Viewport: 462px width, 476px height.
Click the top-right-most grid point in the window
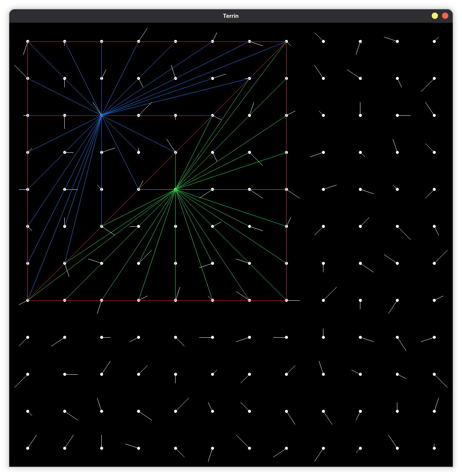tap(434, 41)
